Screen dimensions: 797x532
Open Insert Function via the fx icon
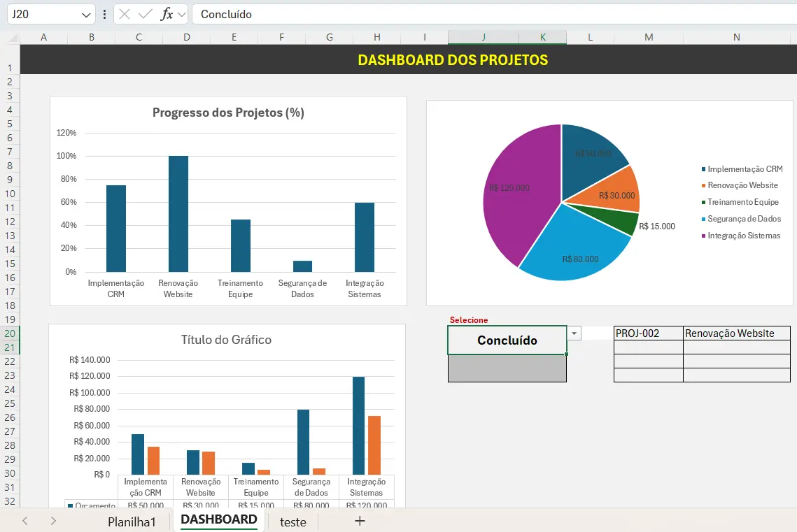click(167, 14)
